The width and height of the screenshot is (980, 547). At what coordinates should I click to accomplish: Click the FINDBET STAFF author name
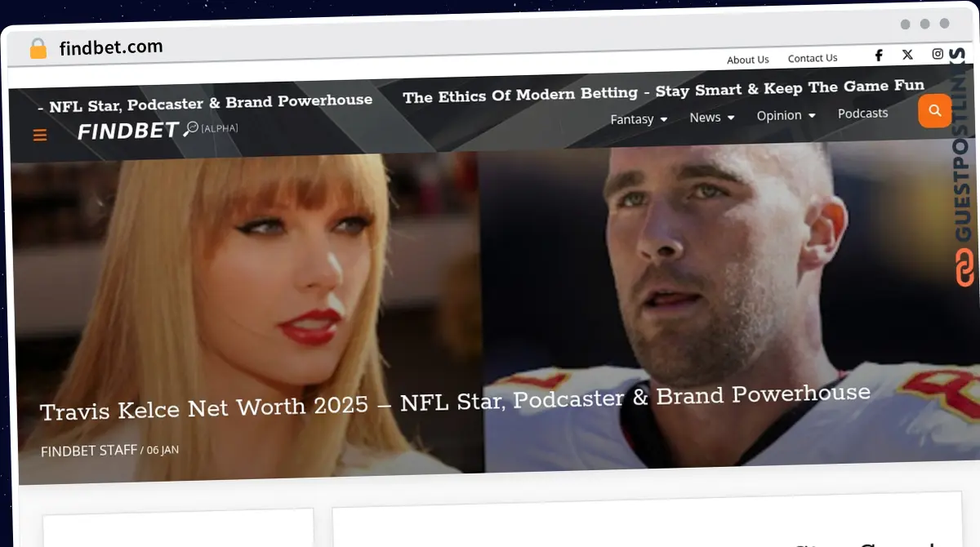(89, 450)
